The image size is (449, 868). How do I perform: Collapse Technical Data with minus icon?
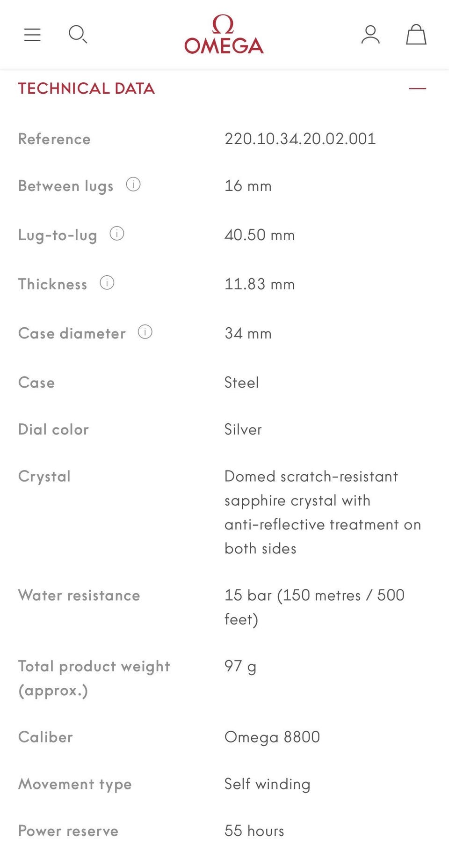417,88
